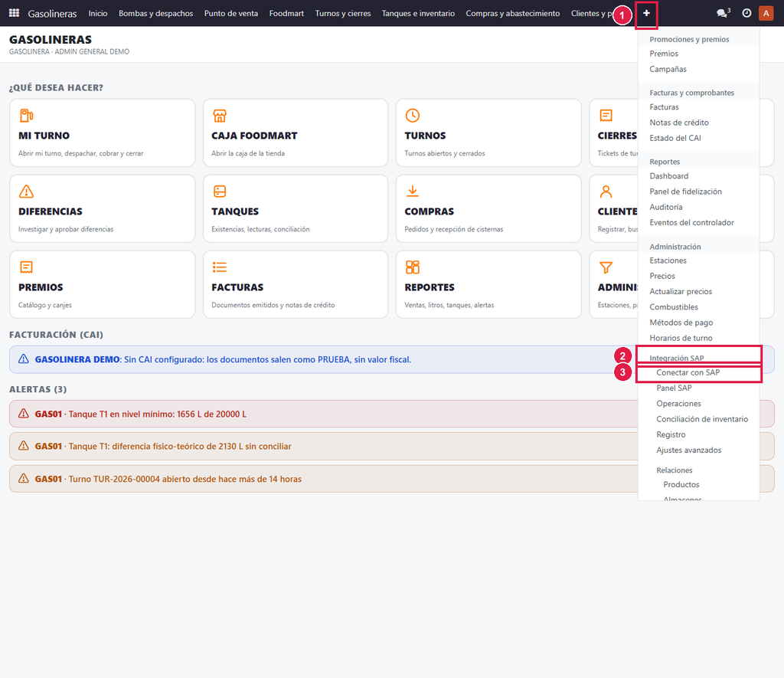Open the TANQUES card
784x678 pixels.
[296, 208]
